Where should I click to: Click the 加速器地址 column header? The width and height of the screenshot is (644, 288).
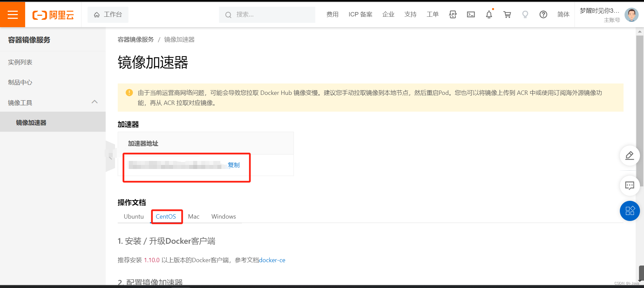coord(143,143)
